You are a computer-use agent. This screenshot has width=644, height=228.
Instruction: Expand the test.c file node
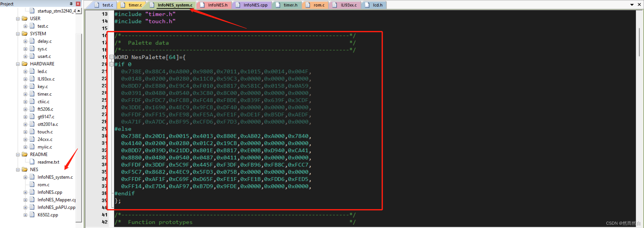(x=25, y=26)
